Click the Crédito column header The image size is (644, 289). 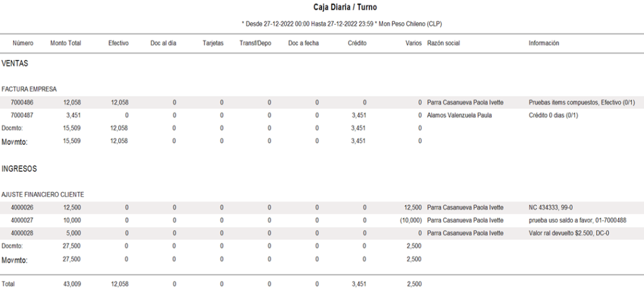[357, 43]
